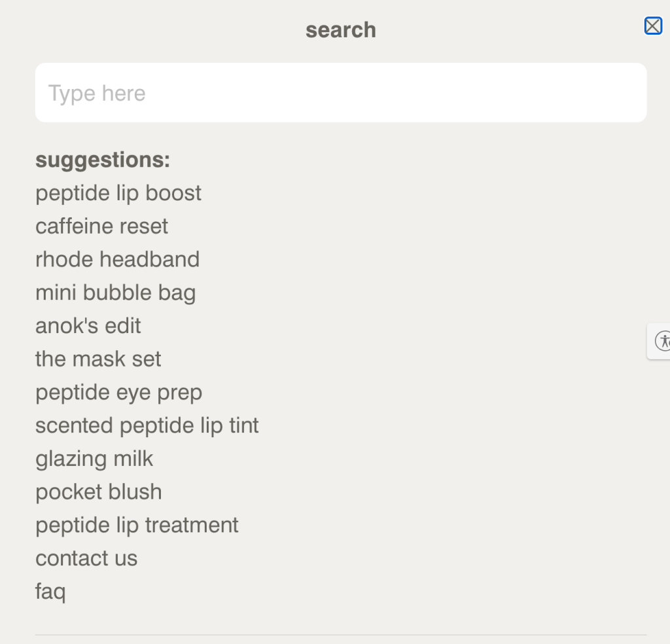Viewport: 670px width, 644px height.
Task: Click the 'Type here' search field
Action: [340, 93]
